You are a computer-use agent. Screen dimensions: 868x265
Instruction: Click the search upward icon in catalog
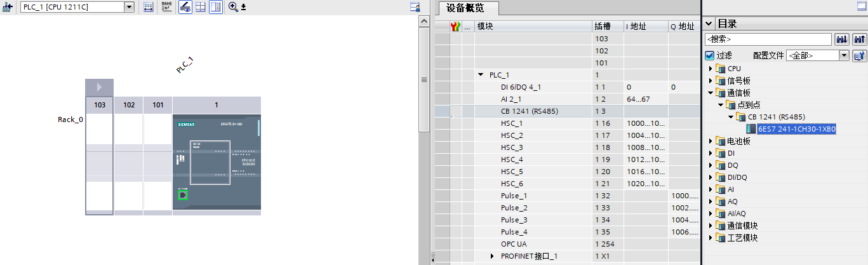click(858, 39)
